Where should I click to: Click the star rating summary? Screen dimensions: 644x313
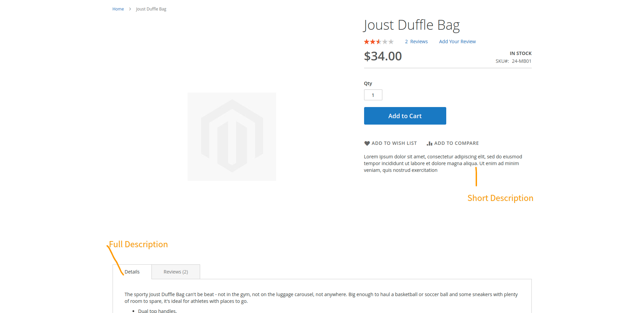pos(379,42)
